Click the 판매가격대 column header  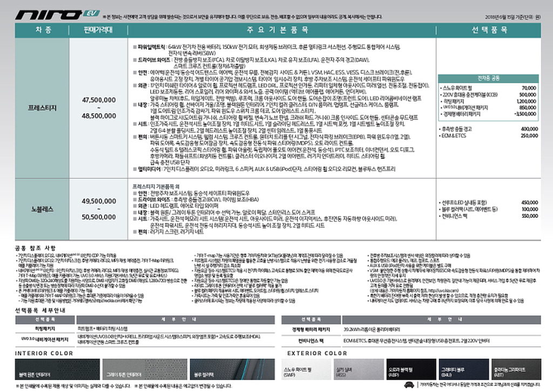pyautogui.click(x=98, y=30)
